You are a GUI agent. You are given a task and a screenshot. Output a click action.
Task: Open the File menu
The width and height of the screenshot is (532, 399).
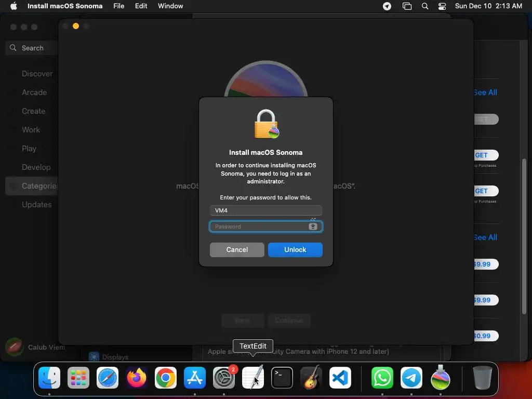(119, 6)
